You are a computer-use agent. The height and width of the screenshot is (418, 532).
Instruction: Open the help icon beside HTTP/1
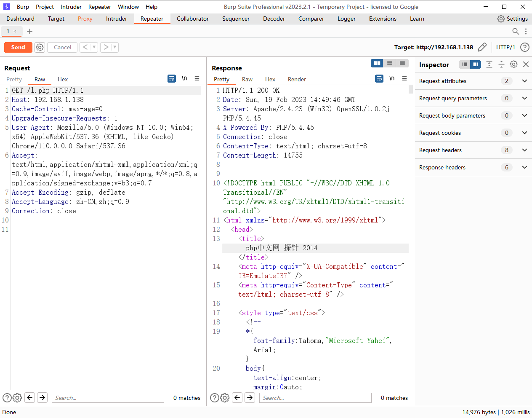524,47
